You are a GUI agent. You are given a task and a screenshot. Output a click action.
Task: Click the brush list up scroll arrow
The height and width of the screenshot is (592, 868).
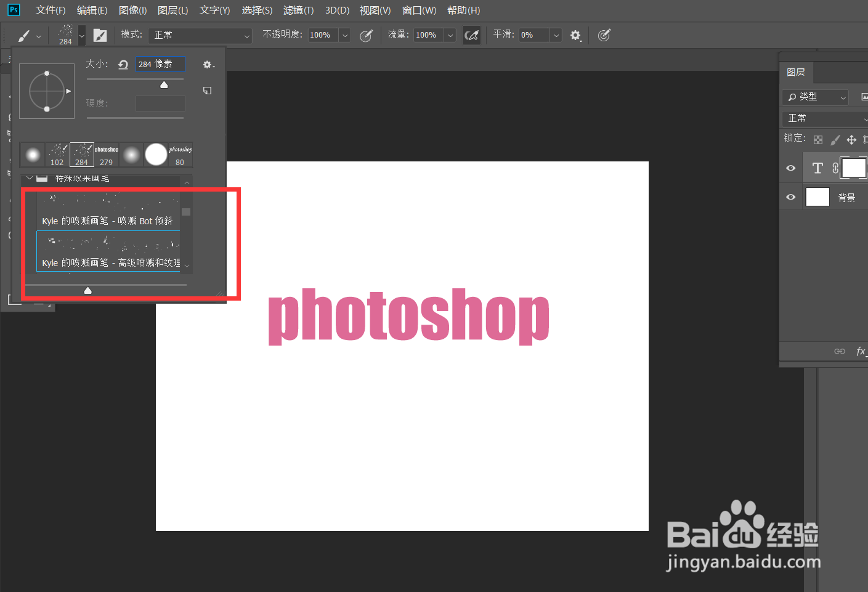tap(187, 183)
